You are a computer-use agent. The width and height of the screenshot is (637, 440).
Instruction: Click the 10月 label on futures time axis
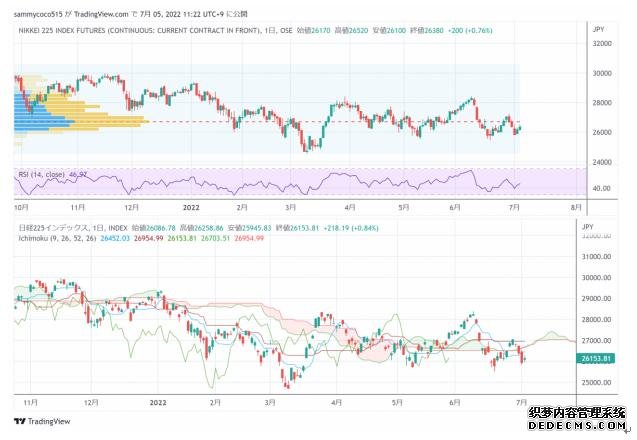click(21, 207)
